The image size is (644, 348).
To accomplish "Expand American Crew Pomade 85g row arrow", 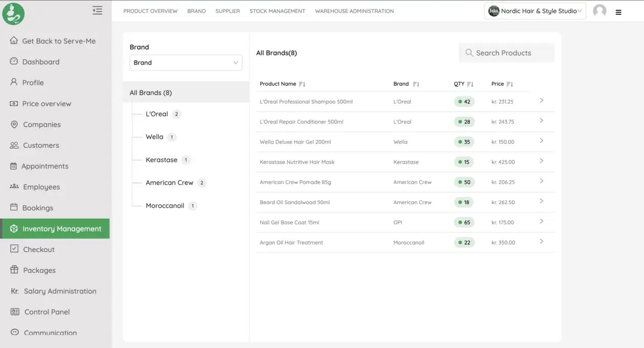I will (541, 181).
